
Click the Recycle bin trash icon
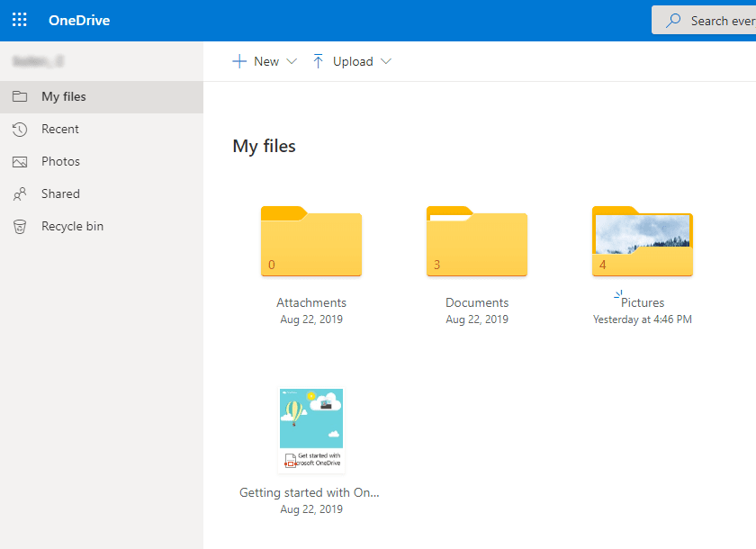20,226
